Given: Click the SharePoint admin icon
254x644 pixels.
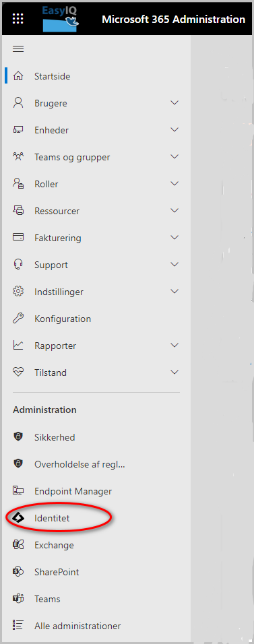Looking at the screenshot, I should pos(18,572).
